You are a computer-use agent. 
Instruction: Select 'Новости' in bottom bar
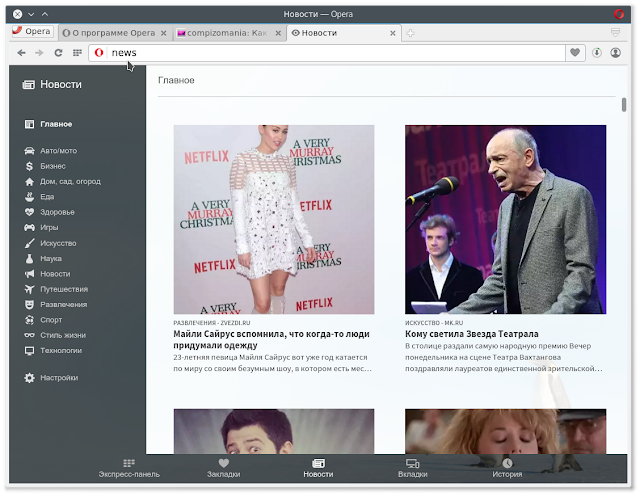tap(318, 469)
